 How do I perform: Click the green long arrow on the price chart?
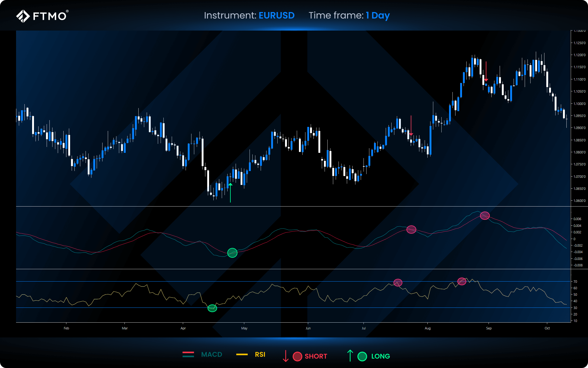click(230, 192)
